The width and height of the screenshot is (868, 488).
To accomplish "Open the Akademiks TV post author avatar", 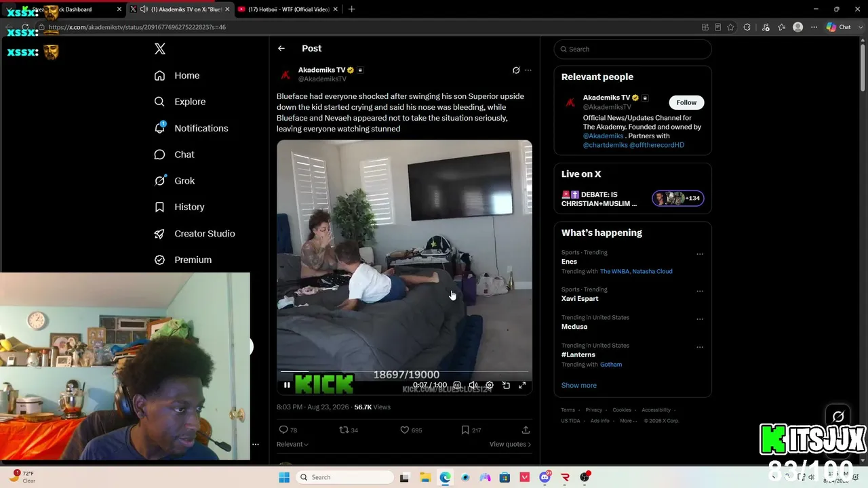I will tap(285, 75).
